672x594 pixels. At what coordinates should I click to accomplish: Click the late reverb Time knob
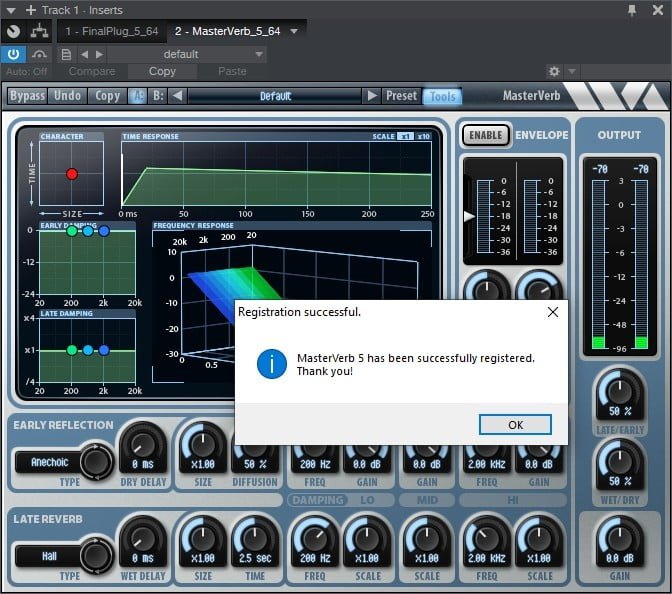point(255,539)
